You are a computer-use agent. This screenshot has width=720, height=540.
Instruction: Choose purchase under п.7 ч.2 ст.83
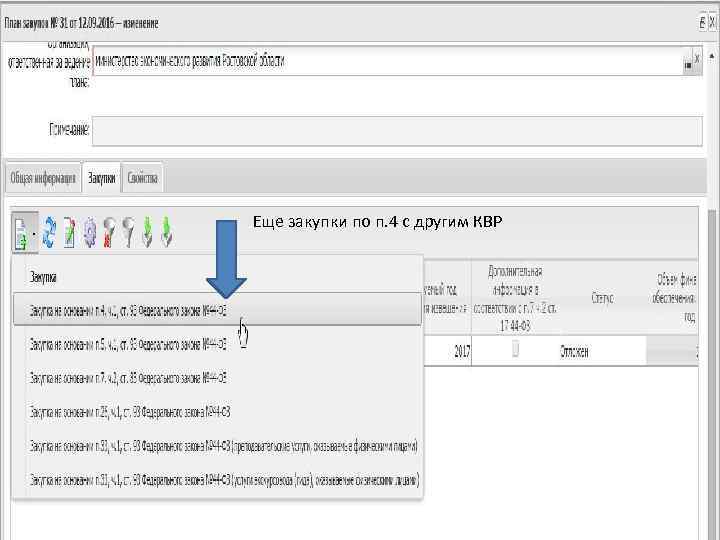(x=217, y=378)
